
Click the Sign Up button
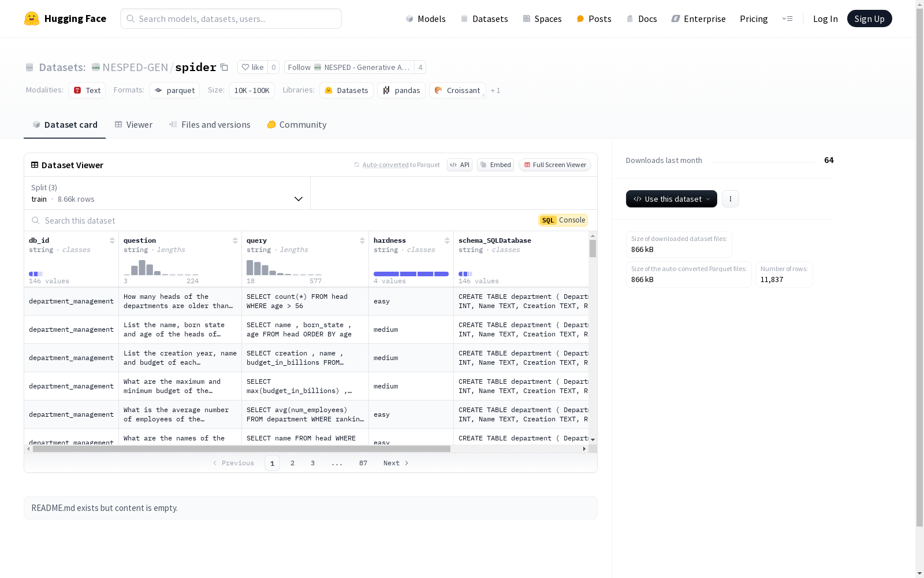click(x=869, y=18)
